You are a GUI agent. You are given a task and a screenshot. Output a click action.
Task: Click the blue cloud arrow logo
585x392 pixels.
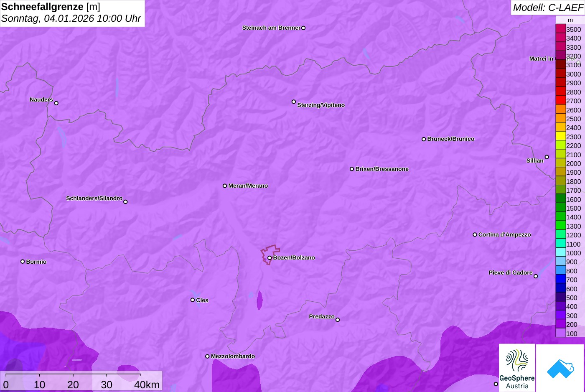pos(560,368)
